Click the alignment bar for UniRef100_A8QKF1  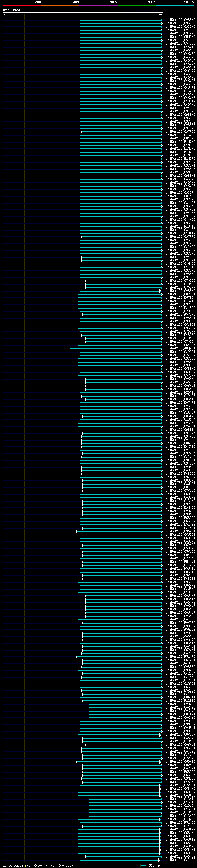click(116, 349)
